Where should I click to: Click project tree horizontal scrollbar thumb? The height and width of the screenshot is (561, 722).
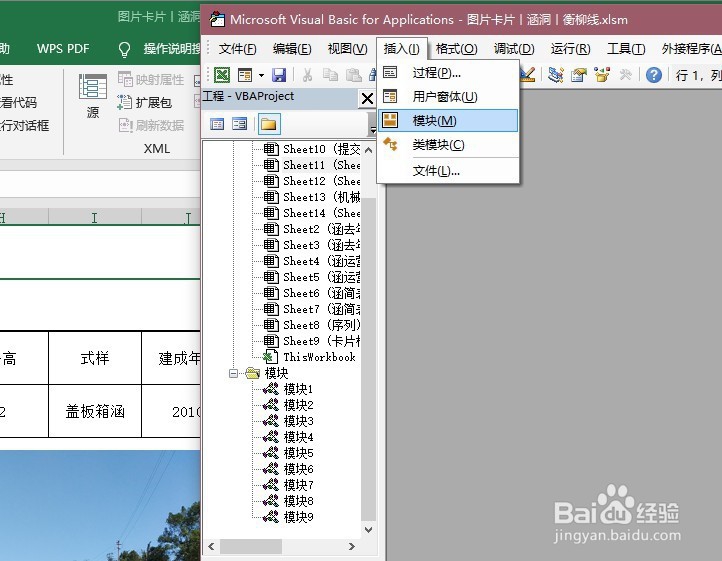251,547
